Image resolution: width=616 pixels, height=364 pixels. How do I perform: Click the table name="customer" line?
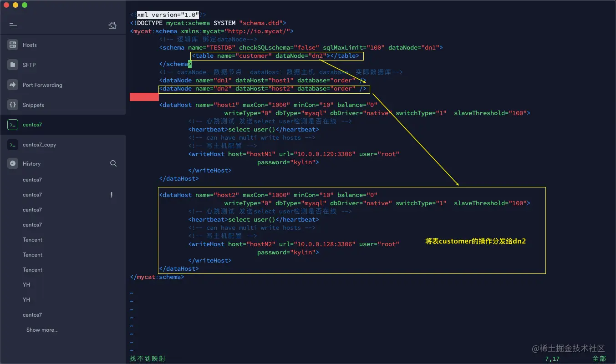pyautogui.click(x=275, y=56)
